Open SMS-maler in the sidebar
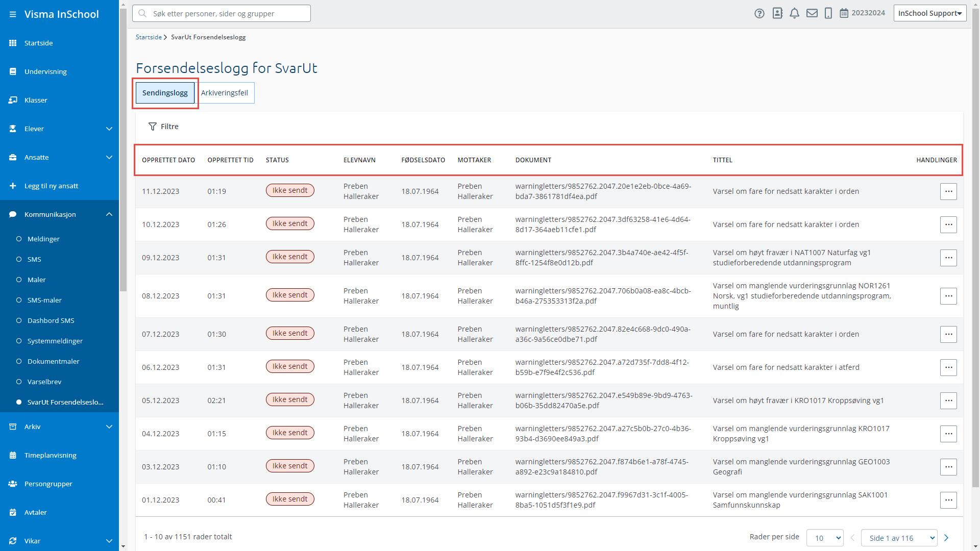This screenshot has width=980, height=551. pyautogui.click(x=44, y=300)
